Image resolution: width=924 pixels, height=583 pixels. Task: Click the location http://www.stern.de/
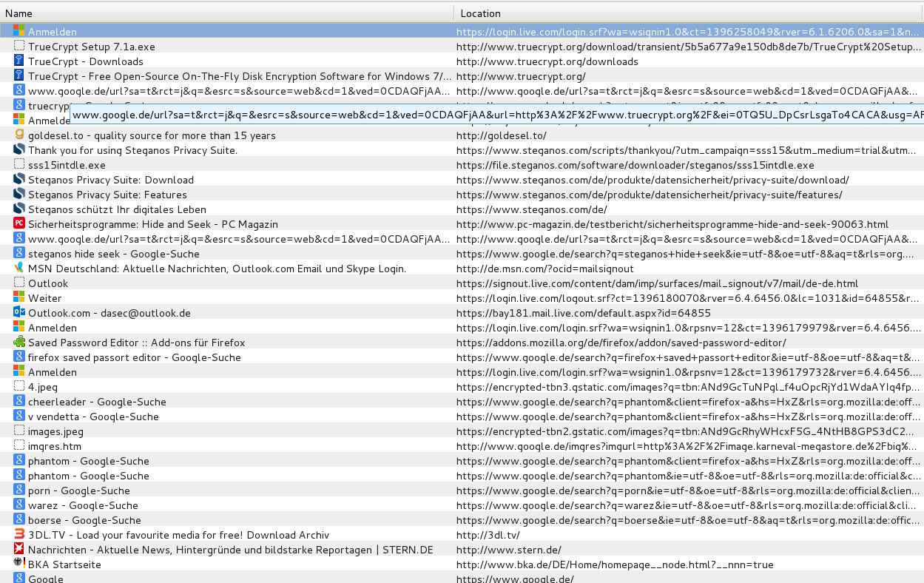tap(508, 550)
